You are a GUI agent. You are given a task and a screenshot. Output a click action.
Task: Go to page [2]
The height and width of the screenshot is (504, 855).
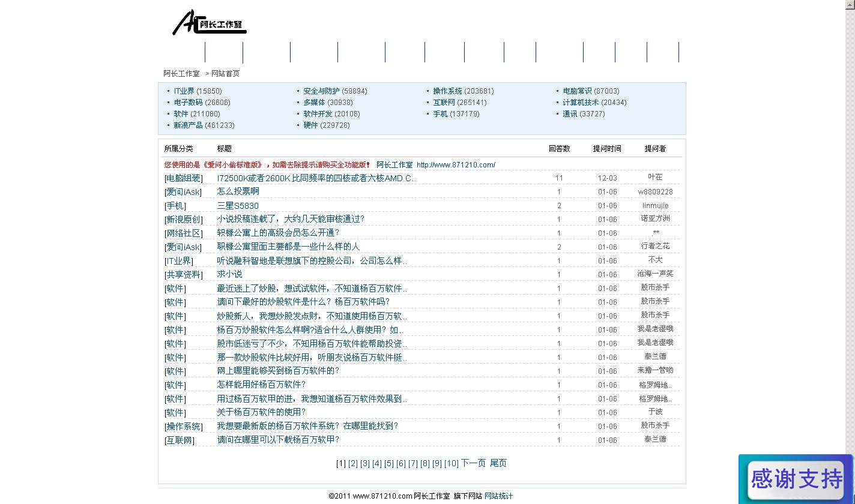[x=353, y=463]
